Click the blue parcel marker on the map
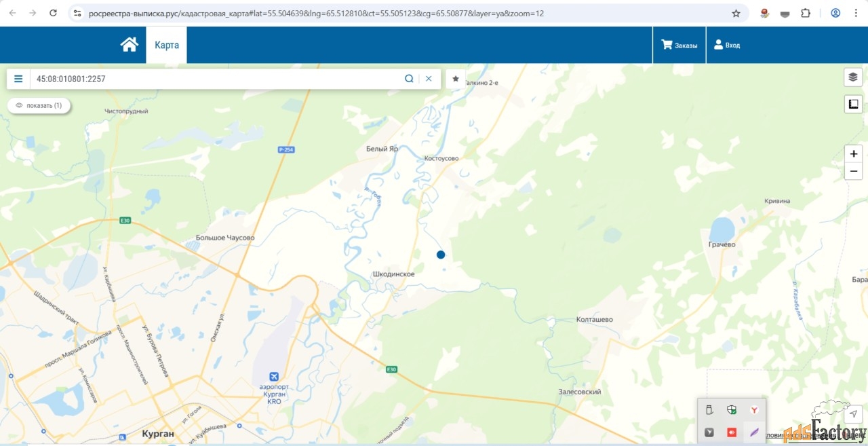 (x=441, y=255)
